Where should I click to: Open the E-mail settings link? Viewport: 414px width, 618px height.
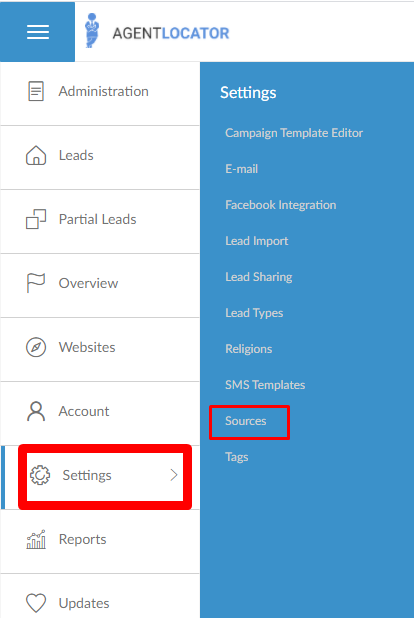[x=241, y=169]
